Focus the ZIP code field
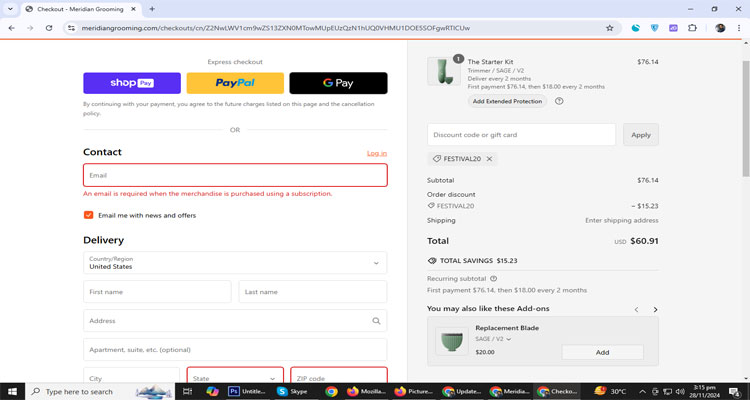This screenshot has width=750, height=400. [x=339, y=376]
